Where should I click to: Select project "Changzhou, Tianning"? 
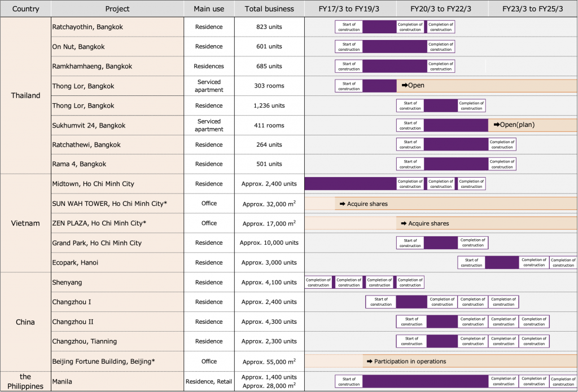[x=85, y=342]
